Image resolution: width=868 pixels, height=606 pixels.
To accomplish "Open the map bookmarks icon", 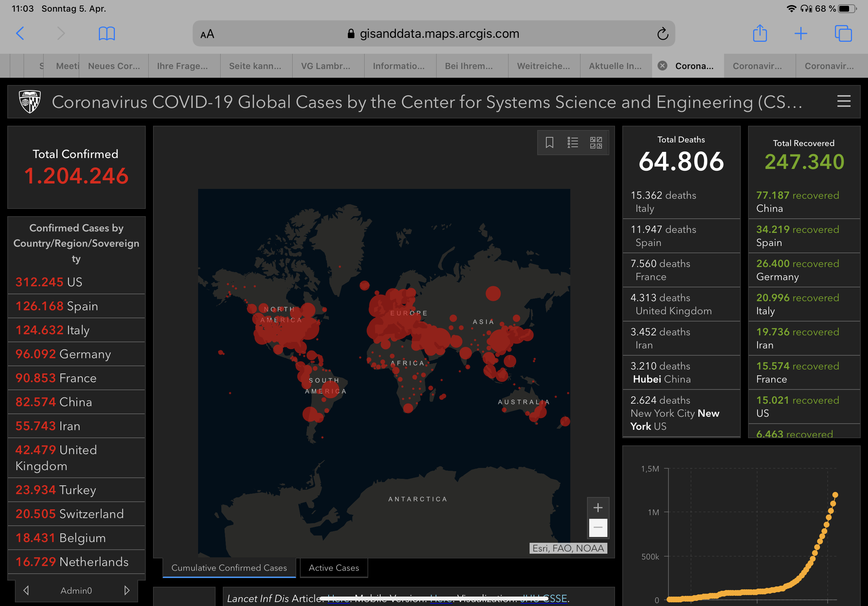I will 549,142.
